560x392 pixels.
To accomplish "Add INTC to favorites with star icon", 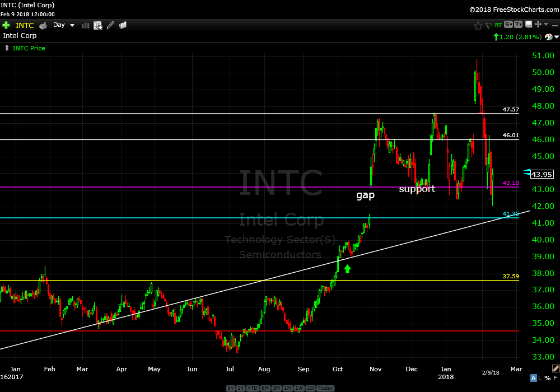I will (478, 25).
